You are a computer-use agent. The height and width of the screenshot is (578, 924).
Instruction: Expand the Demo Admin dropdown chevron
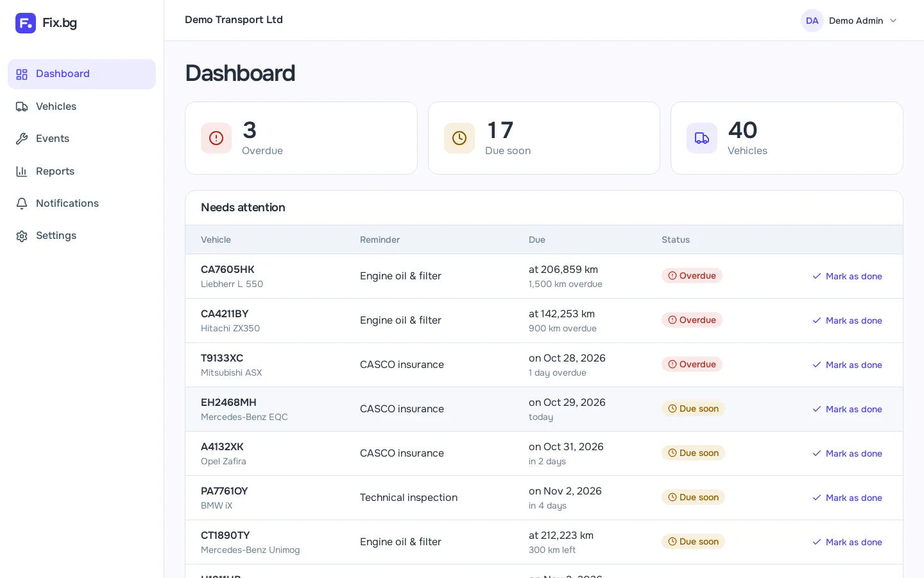(893, 21)
